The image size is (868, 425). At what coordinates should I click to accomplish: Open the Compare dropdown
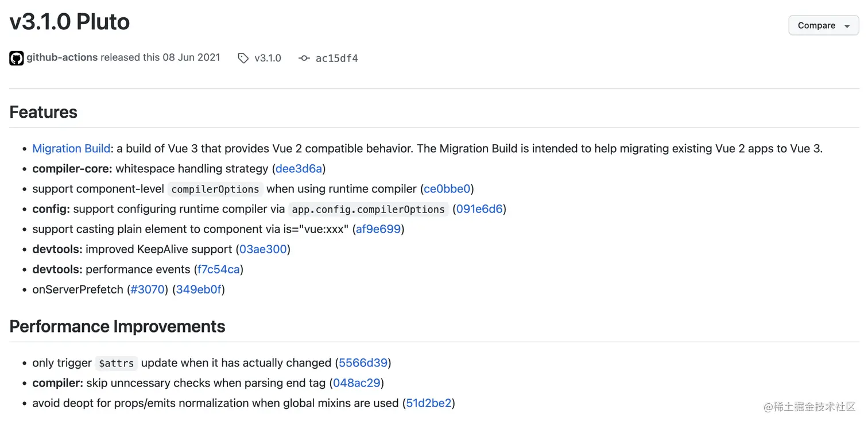823,26
